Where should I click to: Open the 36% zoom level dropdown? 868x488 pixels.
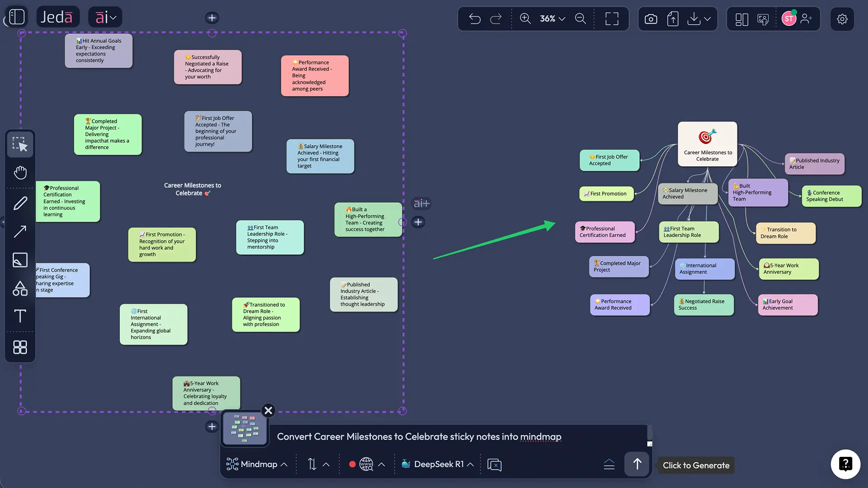click(552, 19)
